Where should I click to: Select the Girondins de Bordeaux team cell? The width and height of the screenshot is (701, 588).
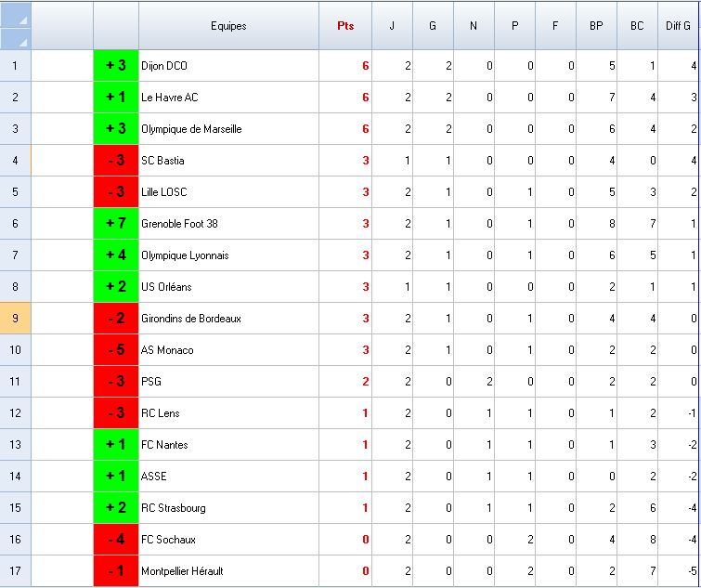[x=228, y=319]
